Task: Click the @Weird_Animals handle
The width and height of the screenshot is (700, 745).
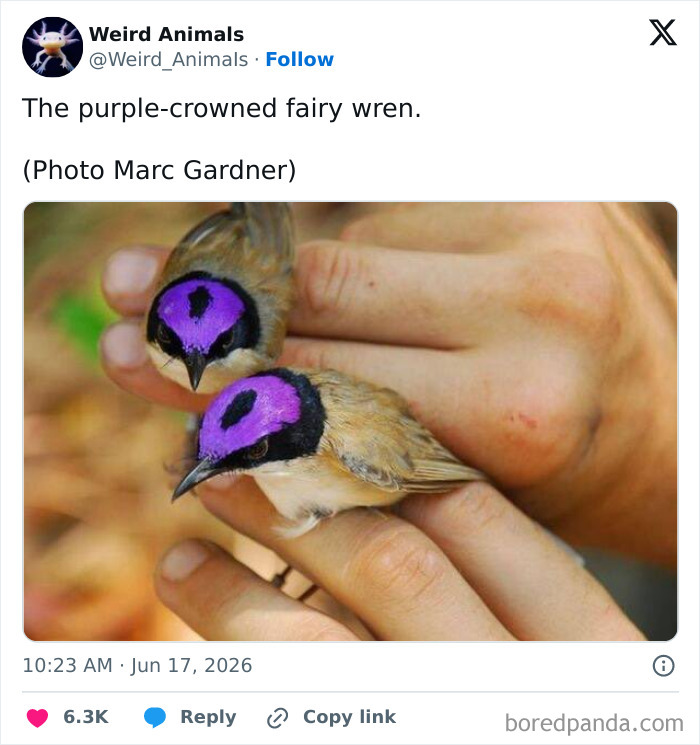Action: coord(168,60)
